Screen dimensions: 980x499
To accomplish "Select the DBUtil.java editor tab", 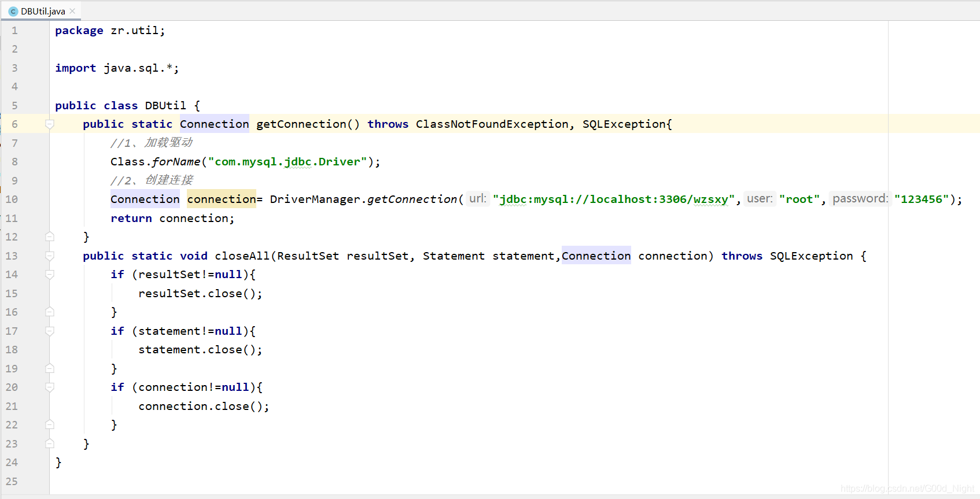I will point(42,11).
